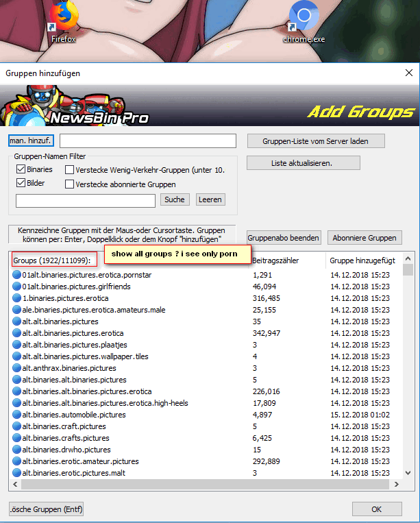This screenshot has height=523, width=420.
Task: Click globe icon of alt.binaries.drwho.pictures
Action: click(x=16, y=450)
